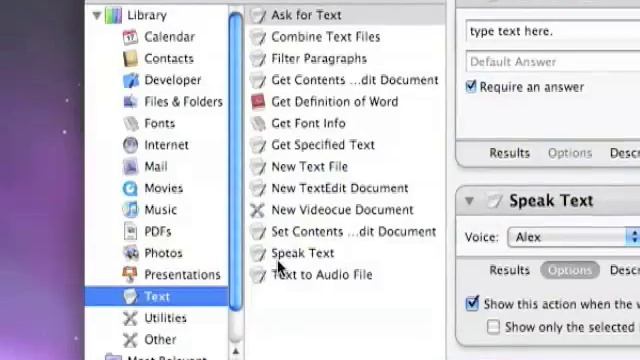Image resolution: width=640 pixels, height=360 pixels.
Task: Click the Photos category icon
Action: [131, 253]
